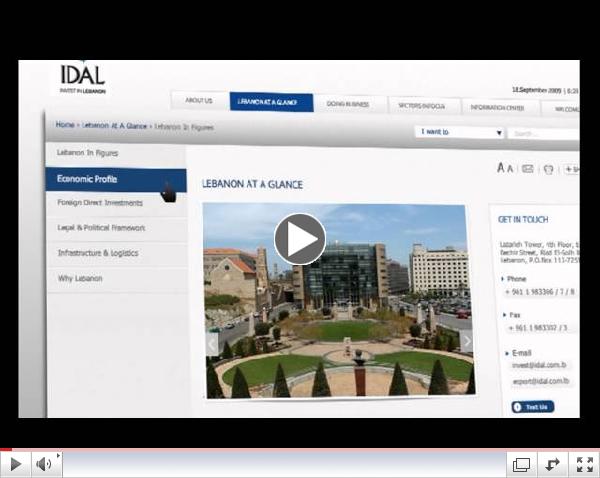Open the pop-out window icon in player bar

[521, 465]
